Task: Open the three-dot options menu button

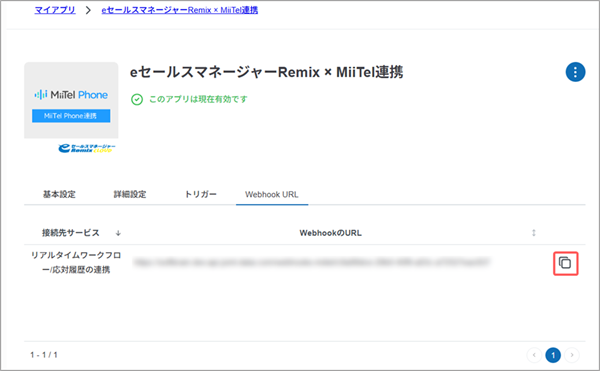Action: point(575,72)
